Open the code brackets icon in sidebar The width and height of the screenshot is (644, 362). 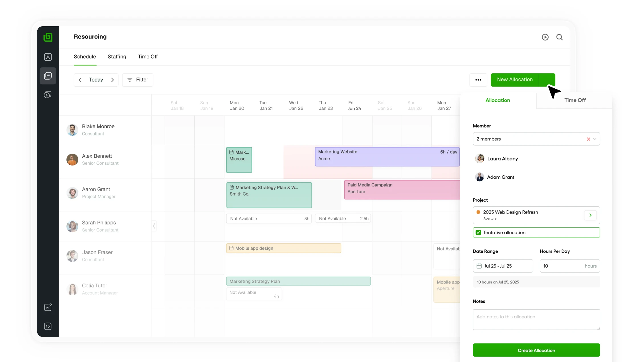48,326
